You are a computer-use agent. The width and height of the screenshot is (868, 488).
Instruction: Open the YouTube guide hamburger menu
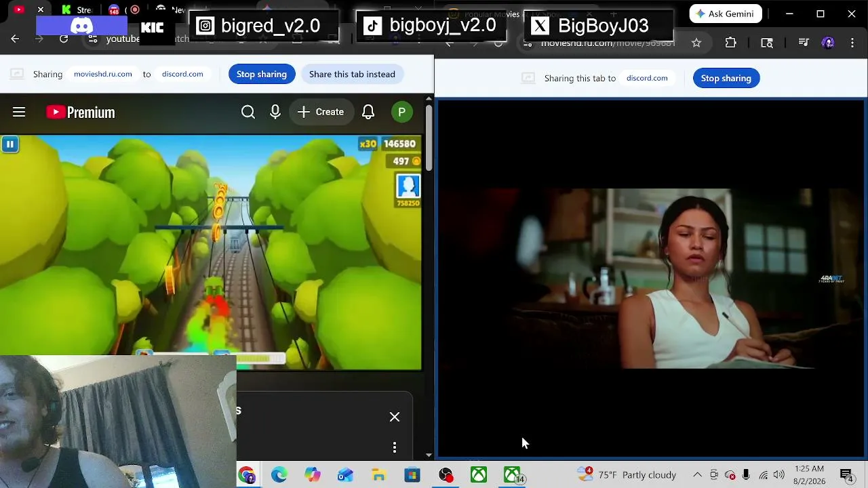pos(19,112)
